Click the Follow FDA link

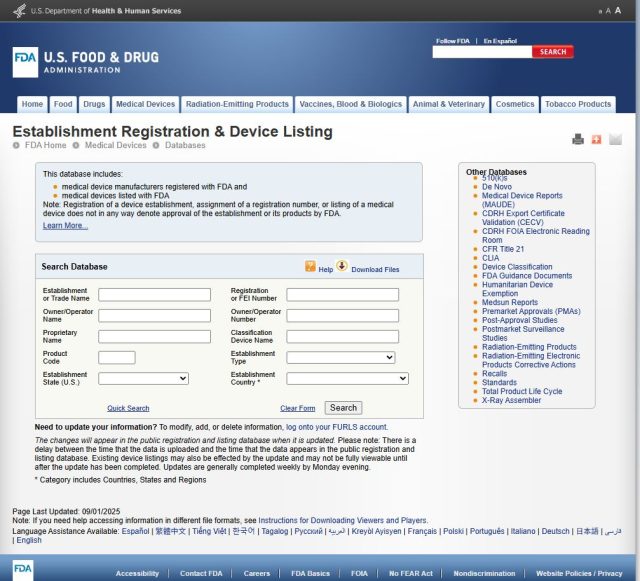tap(453, 41)
